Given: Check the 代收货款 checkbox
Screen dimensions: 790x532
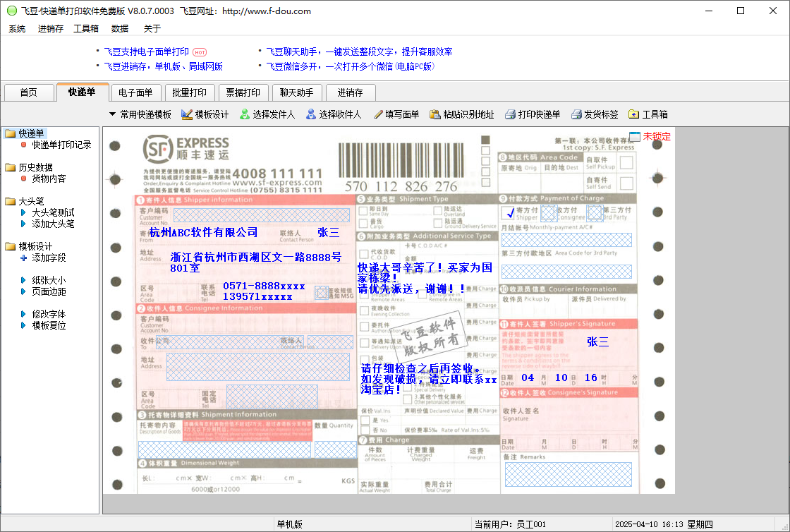Looking at the screenshot, I should point(364,253).
